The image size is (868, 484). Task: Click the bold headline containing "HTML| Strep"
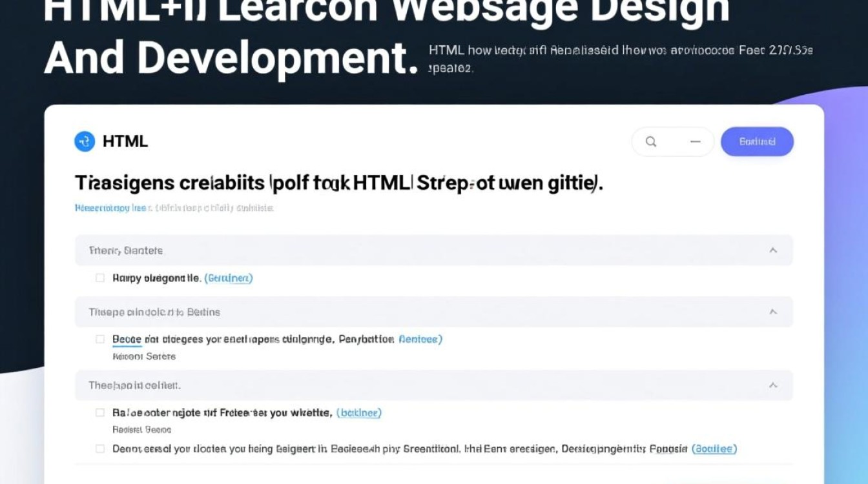coord(339,183)
